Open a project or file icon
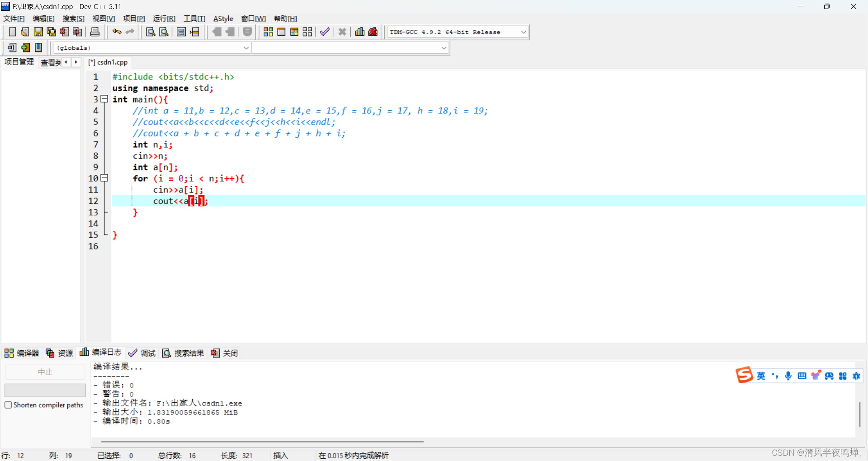Viewport: 868px width, 461px height. coord(25,32)
